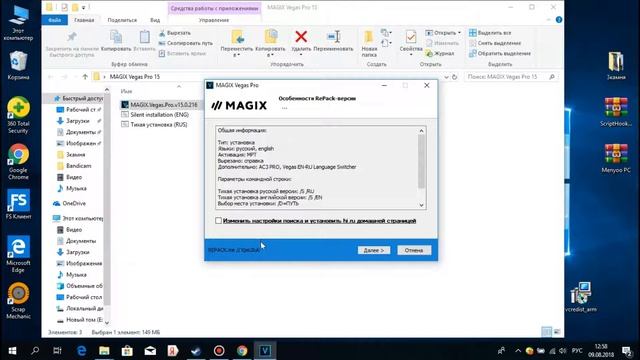The image size is (640, 360).
Task: Open Свойства in the Explorer ribbon
Action: (411, 43)
